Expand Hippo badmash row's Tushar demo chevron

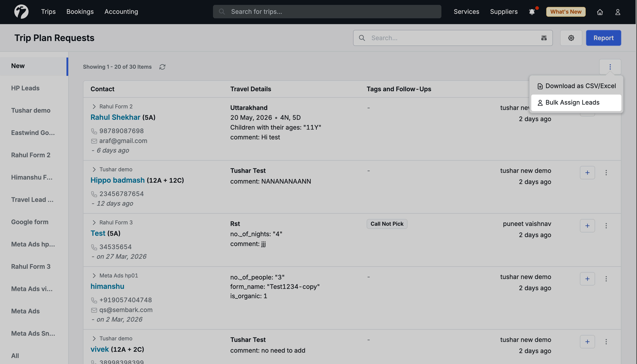[x=94, y=170]
